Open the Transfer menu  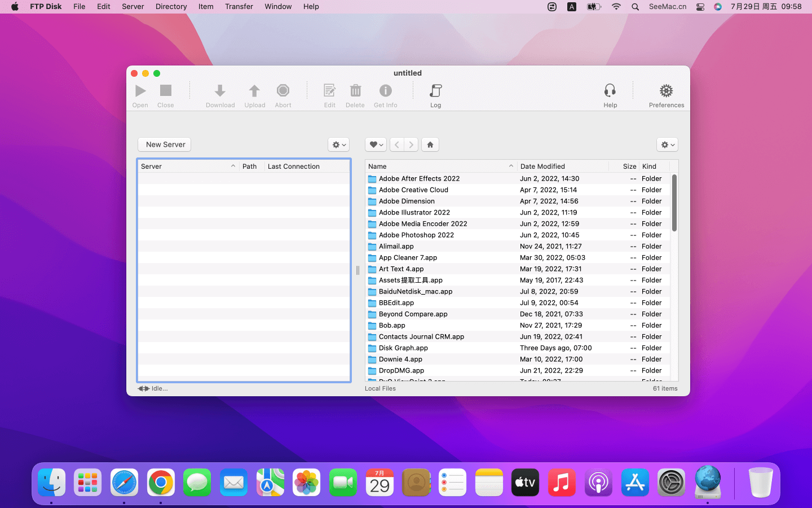(x=239, y=7)
